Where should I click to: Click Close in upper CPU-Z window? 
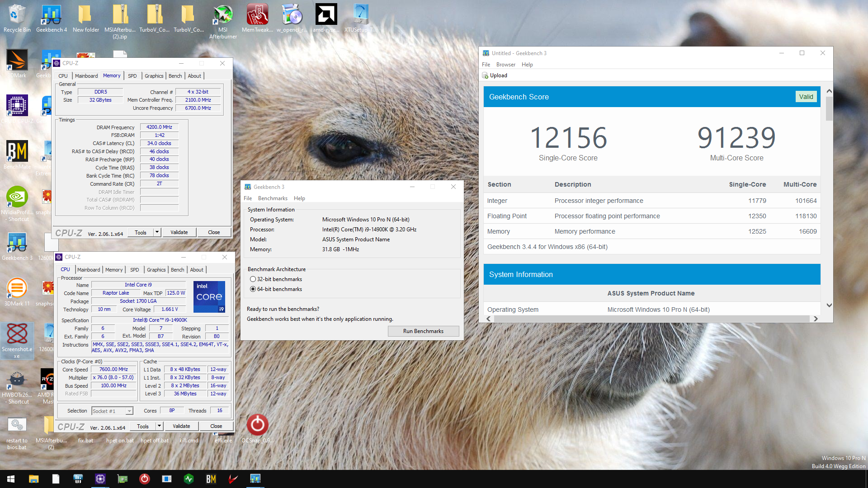click(x=214, y=232)
